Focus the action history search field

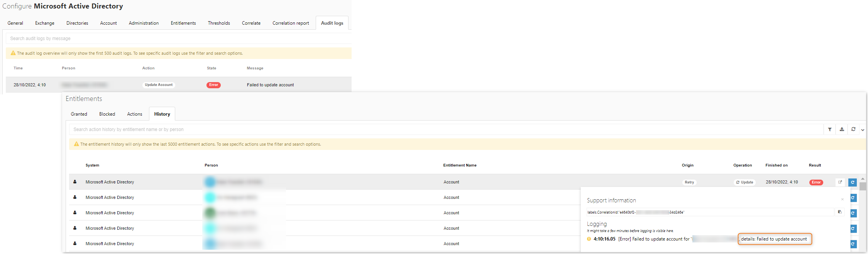[446, 130]
